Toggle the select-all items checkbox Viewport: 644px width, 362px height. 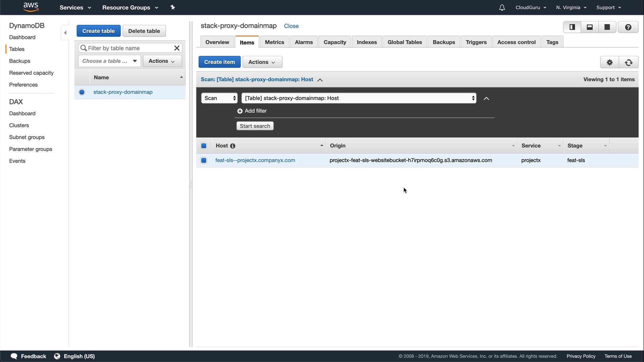204,146
